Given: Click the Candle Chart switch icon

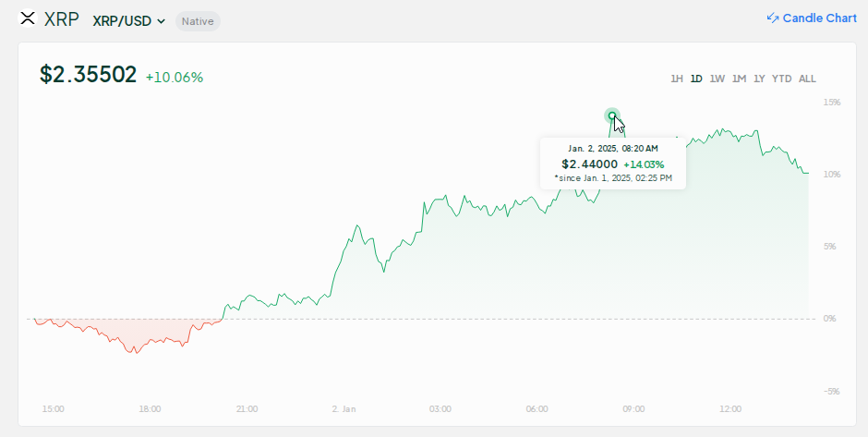Looking at the screenshot, I should tap(773, 18).
